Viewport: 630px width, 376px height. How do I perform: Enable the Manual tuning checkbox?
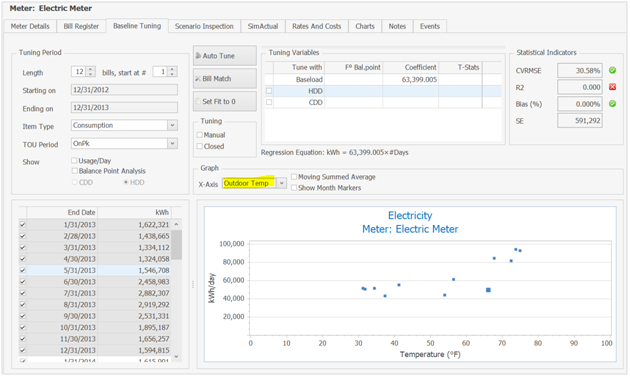199,135
